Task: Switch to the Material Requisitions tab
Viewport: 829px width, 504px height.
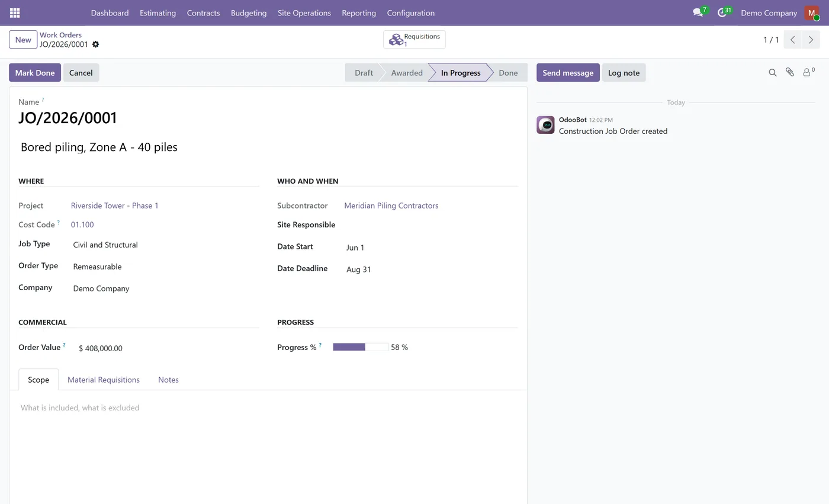Action: pyautogui.click(x=104, y=380)
